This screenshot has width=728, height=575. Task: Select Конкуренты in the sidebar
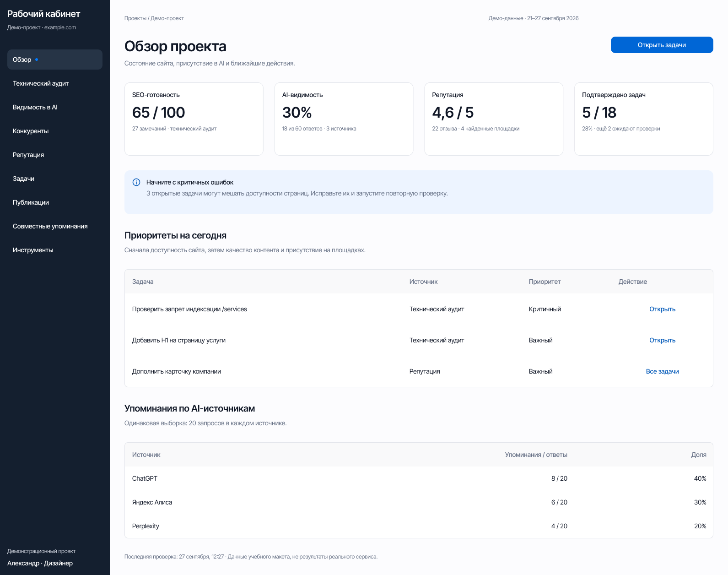pyautogui.click(x=55, y=131)
